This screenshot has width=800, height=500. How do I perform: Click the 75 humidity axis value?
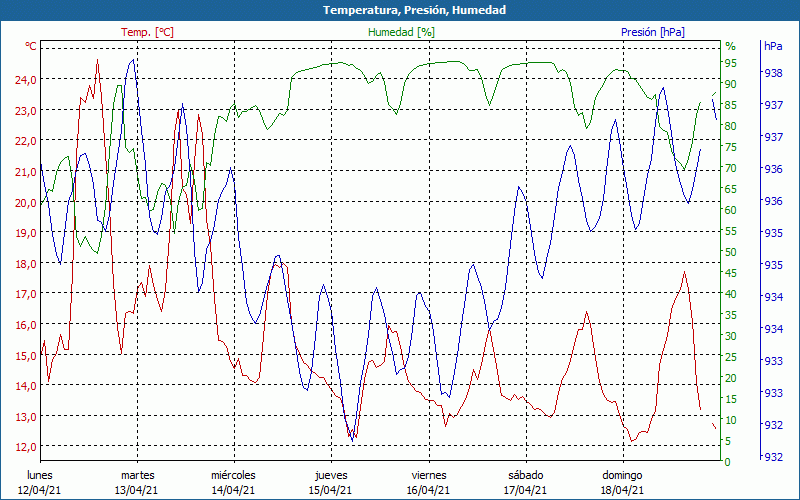[731, 147]
